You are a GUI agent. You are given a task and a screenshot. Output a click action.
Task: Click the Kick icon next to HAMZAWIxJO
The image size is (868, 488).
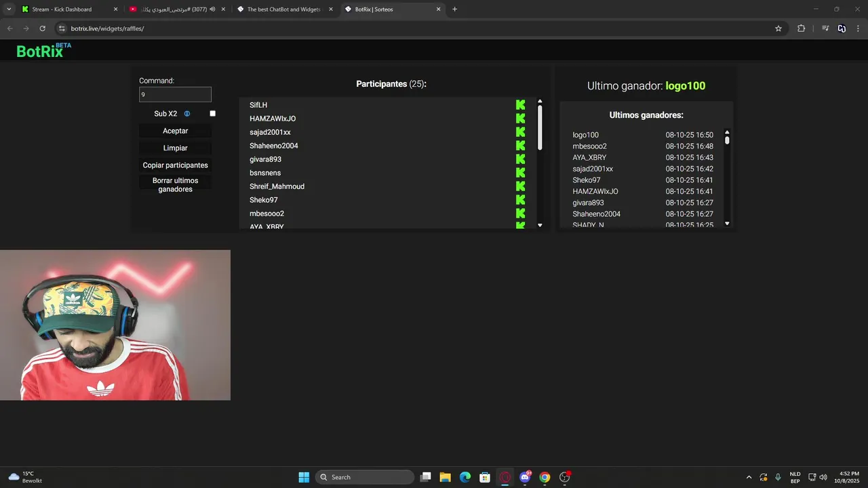520,119
